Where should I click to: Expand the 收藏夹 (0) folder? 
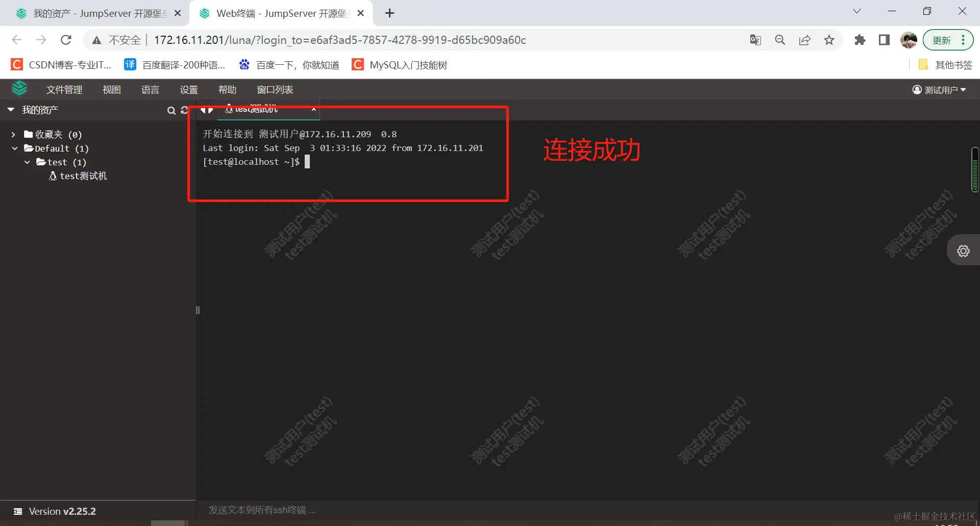(x=13, y=135)
